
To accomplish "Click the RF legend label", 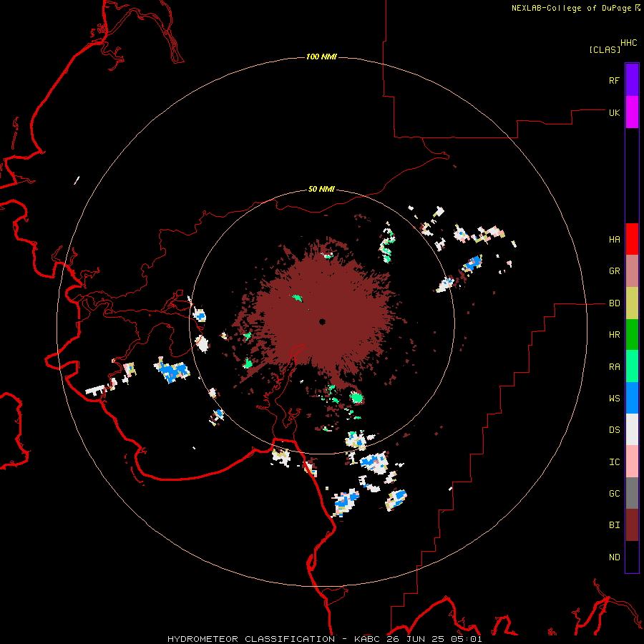I will point(614,80).
